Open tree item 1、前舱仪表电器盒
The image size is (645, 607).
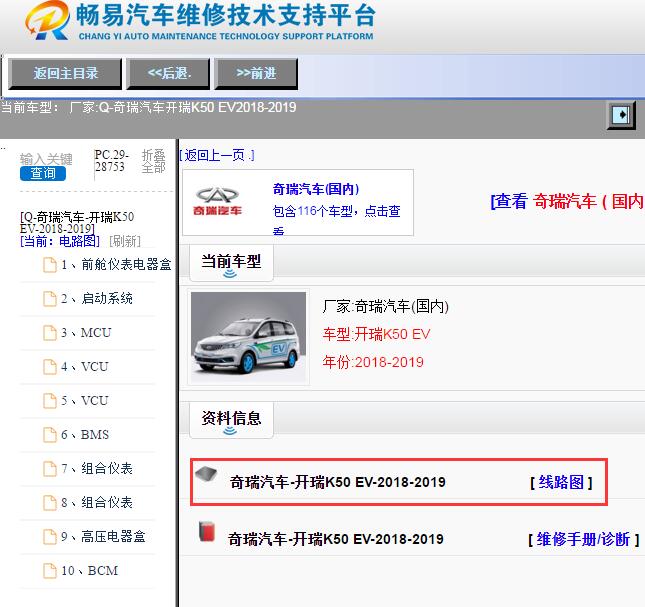click(x=116, y=264)
